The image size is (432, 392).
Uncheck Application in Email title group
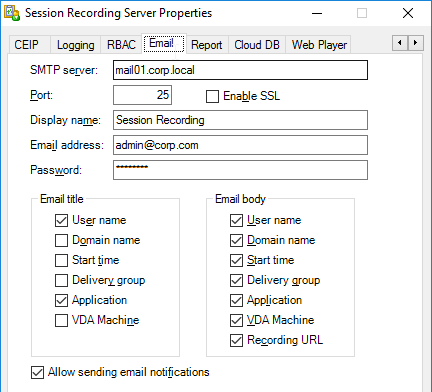tap(61, 300)
